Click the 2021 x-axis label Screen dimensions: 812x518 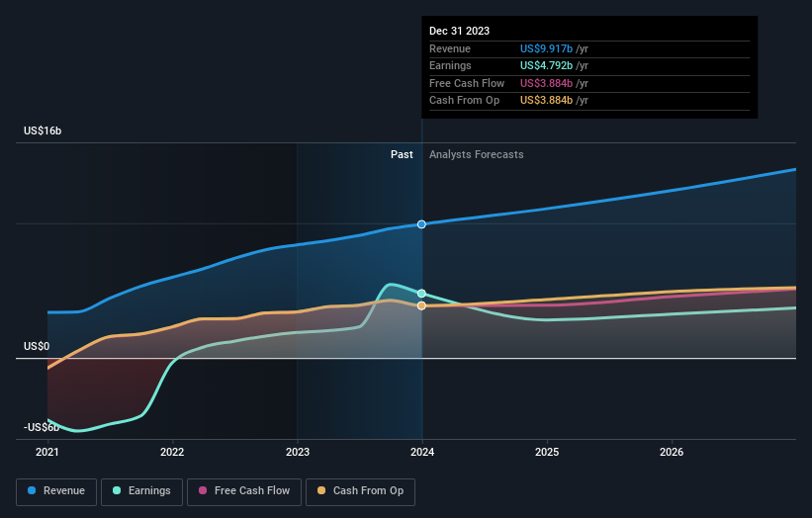[x=47, y=452]
